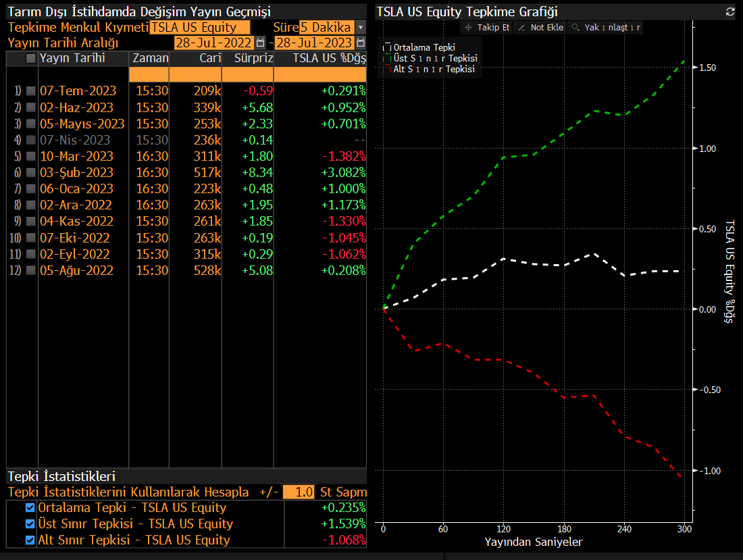This screenshot has width=743, height=560.
Task: Activate the Takip Et crosshair tool
Action: (x=488, y=28)
